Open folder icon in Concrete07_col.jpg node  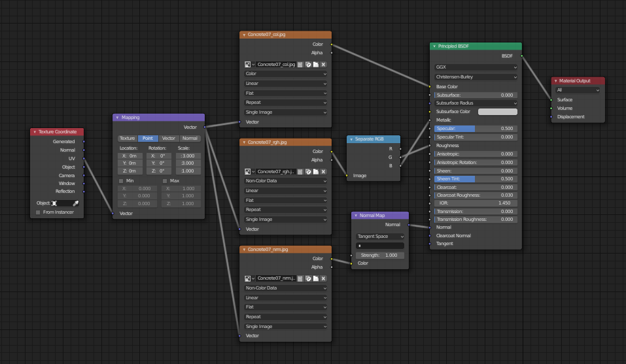click(316, 64)
